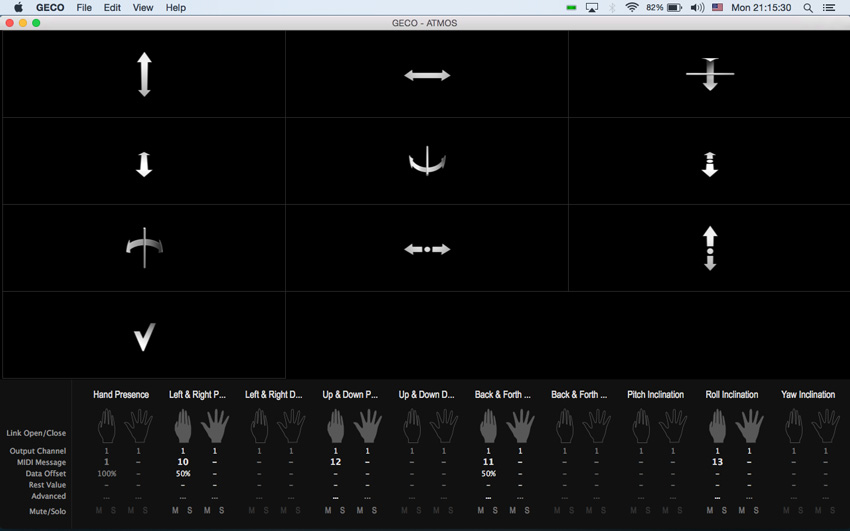Click the Link Open/Close row label
This screenshot has height=531, width=850.
click(36, 433)
